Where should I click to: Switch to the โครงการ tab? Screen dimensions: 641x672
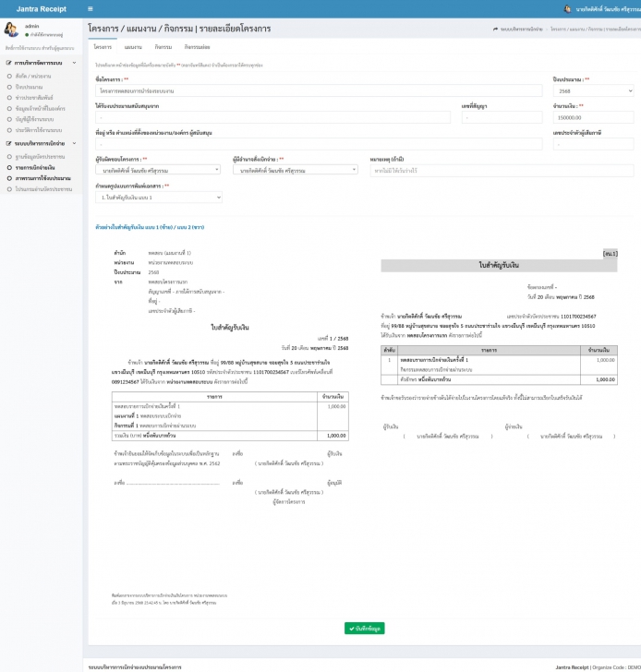click(x=103, y=47)
